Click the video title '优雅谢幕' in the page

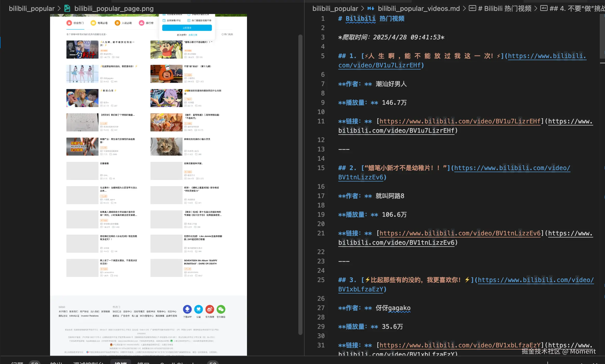pos(105,164)
